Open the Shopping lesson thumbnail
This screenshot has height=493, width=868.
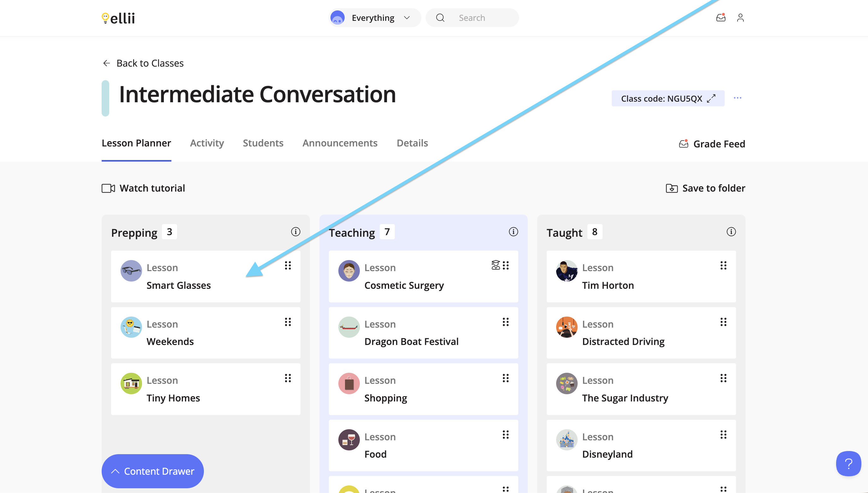coord(349,383)
